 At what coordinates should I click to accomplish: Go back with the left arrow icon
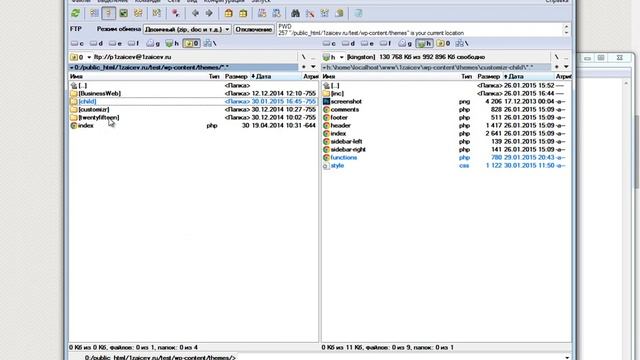[x=195, y=13]
